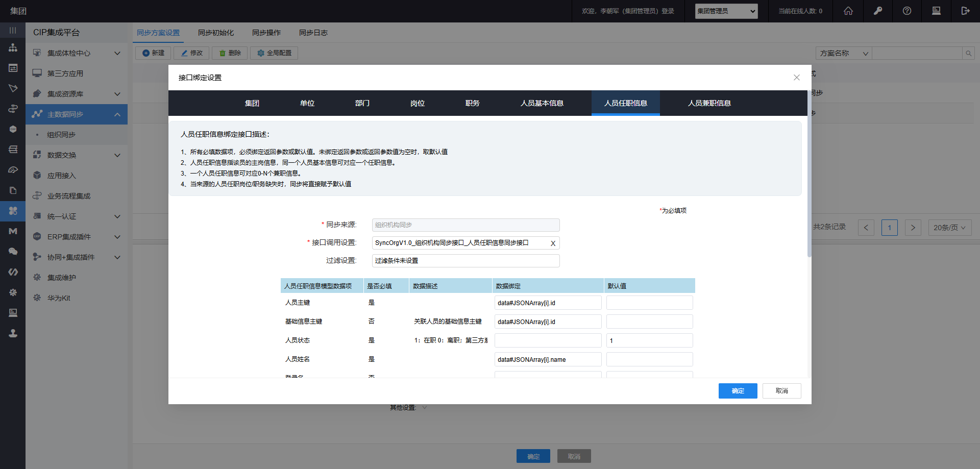Open help question mark icon

907,11
